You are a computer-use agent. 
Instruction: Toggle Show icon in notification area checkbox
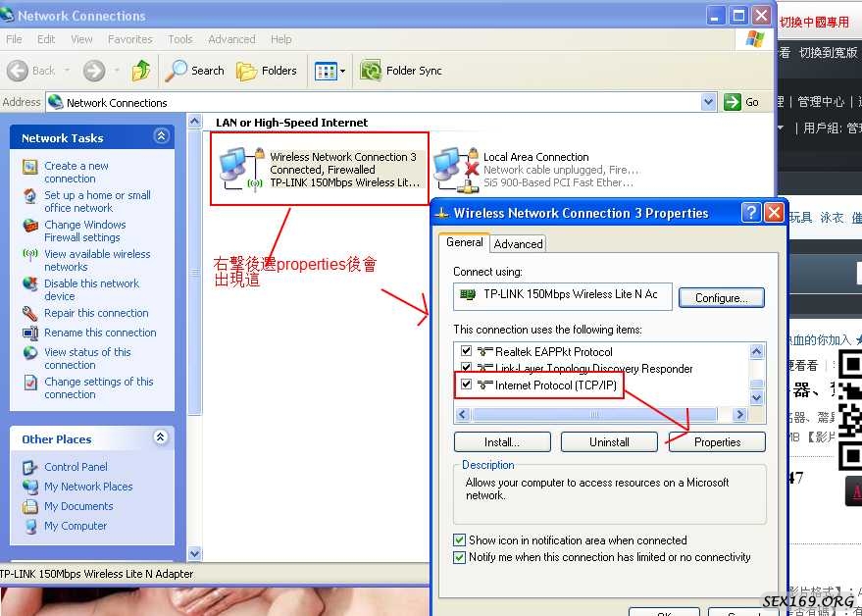coord(459,540)
